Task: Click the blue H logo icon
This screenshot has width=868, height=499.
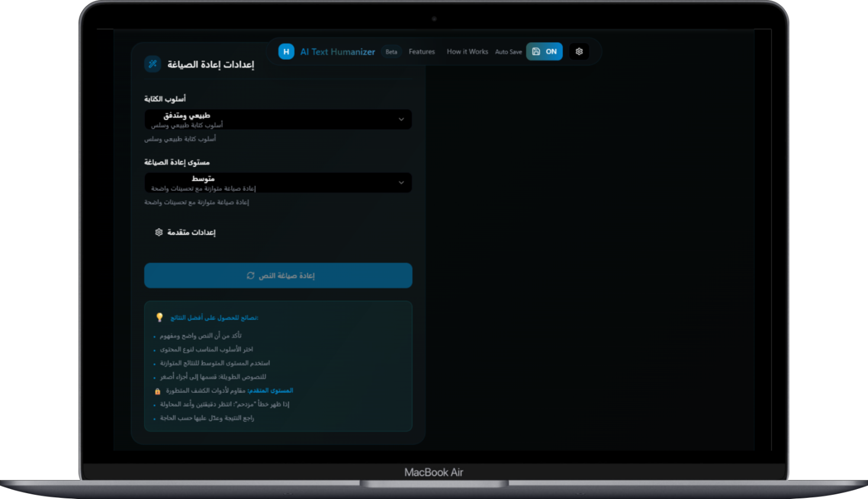Action: (286, 52)
